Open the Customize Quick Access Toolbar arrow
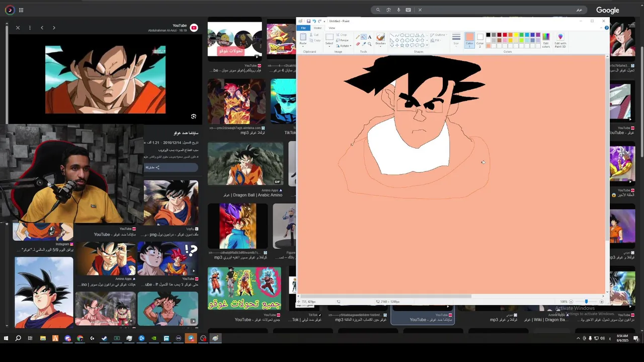 click(x=325, y=21)
